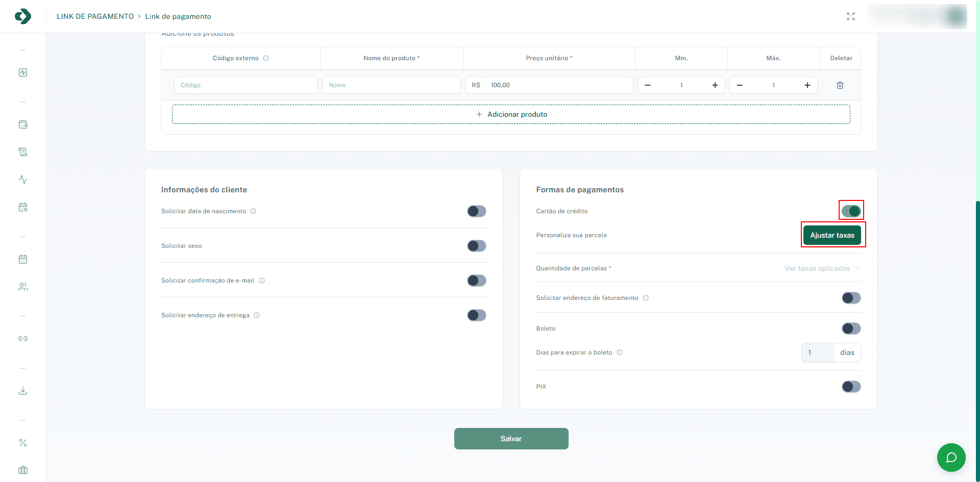Click the trash icon to delete product row

tap(840, 85)
